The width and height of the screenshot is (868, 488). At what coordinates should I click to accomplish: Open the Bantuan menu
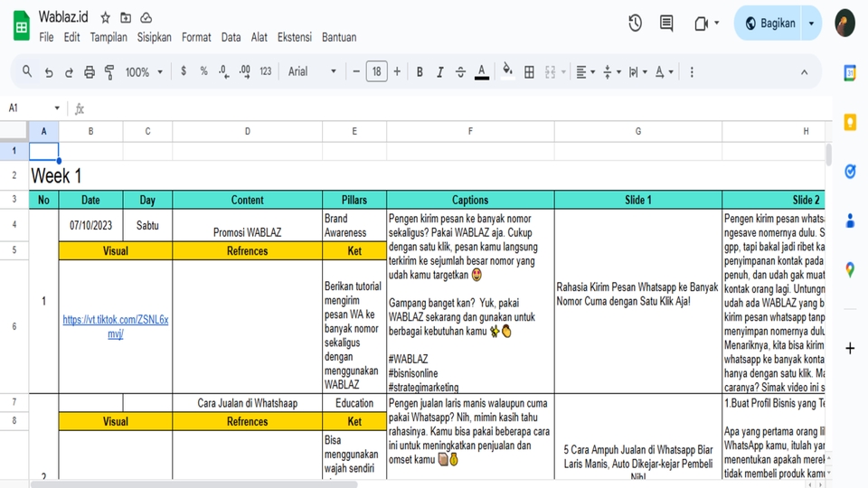coord(339,37)
